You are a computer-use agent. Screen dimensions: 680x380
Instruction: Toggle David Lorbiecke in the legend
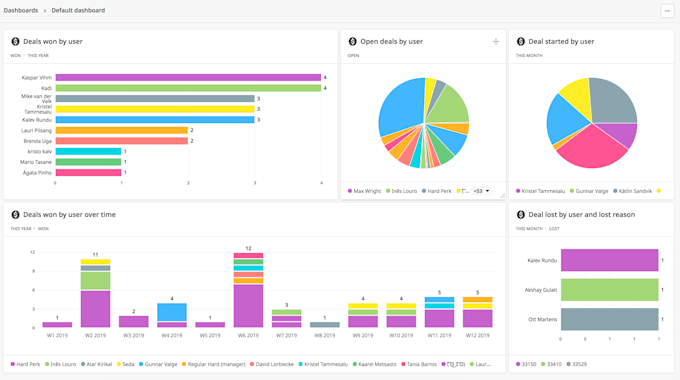click(272, 364)
